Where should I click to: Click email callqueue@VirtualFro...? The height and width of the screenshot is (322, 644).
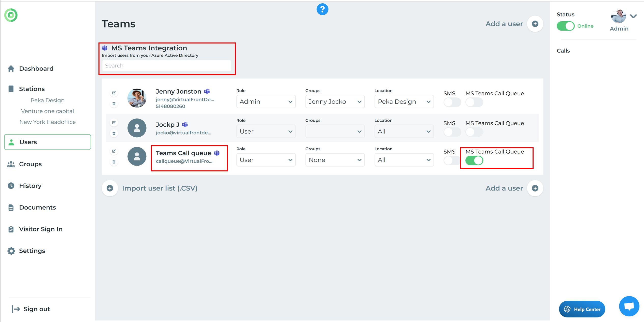tap(184, 161)
